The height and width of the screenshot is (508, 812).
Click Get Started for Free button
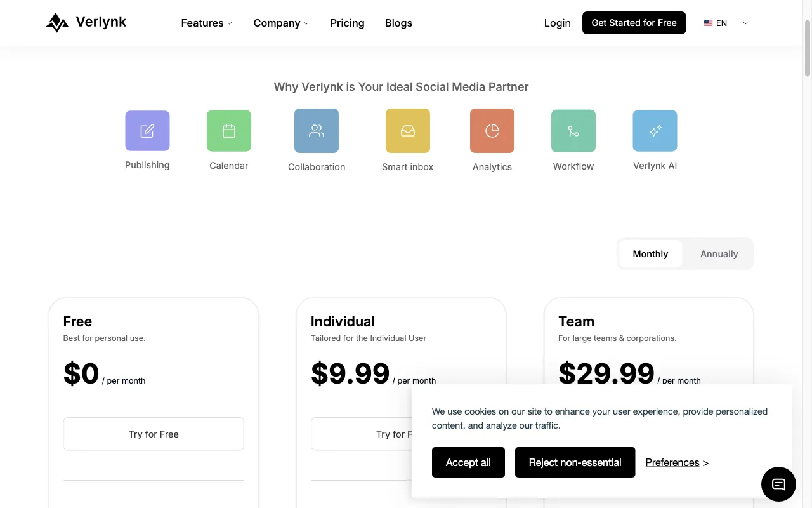point(634,23)
